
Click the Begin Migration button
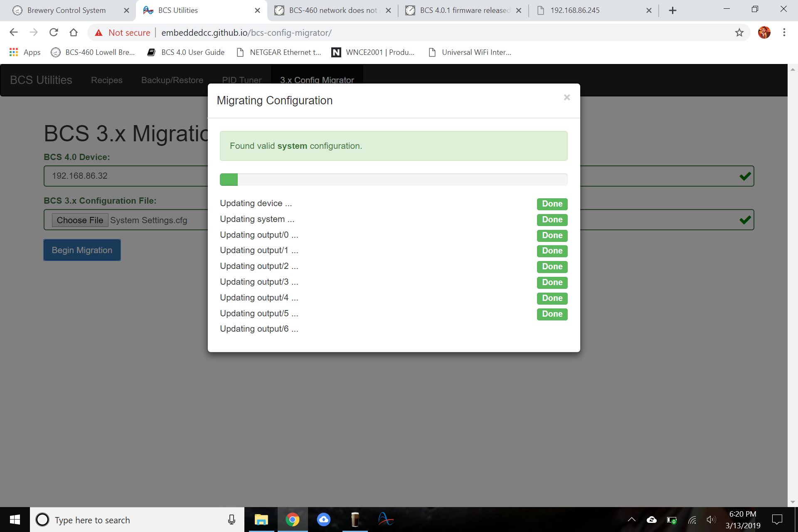(82, 250)
